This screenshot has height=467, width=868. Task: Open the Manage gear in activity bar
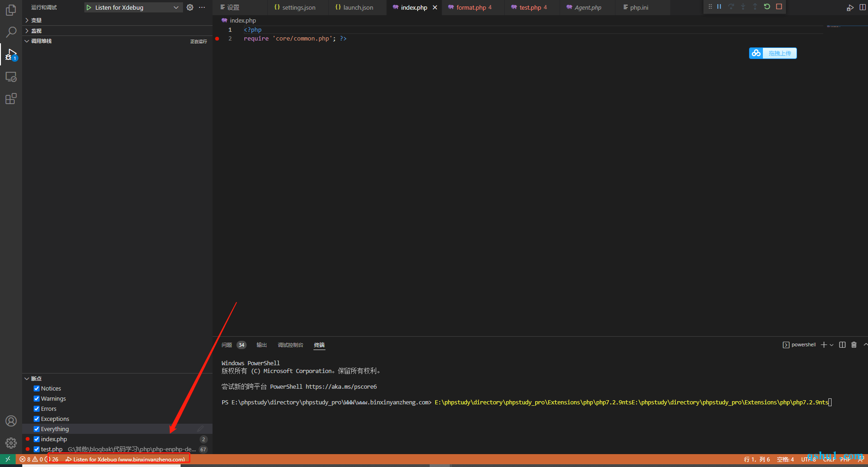point(11,443)
